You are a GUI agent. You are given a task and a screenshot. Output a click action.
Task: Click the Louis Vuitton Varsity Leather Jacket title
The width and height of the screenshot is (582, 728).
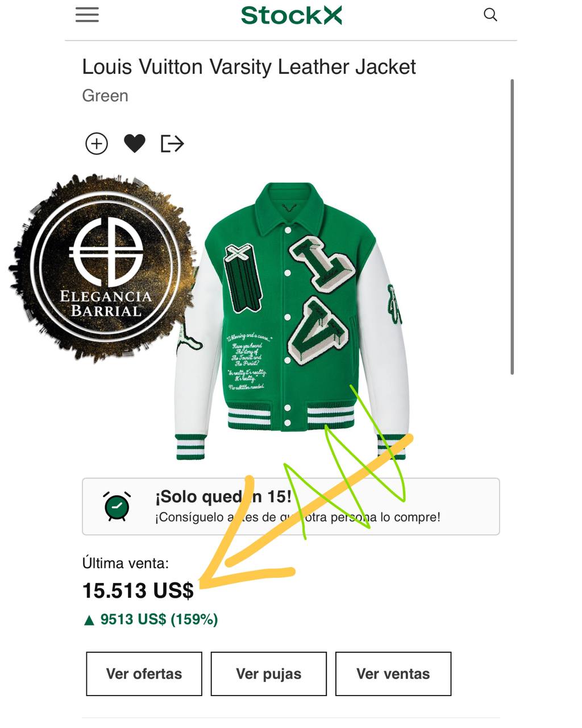[249, 67]
